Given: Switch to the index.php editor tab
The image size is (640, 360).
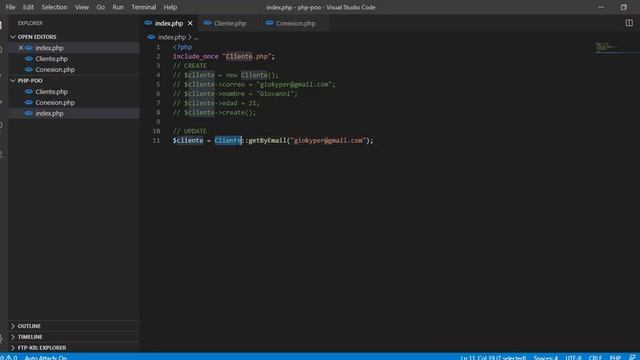Looking at the screenshot, I should pos(169,23).
